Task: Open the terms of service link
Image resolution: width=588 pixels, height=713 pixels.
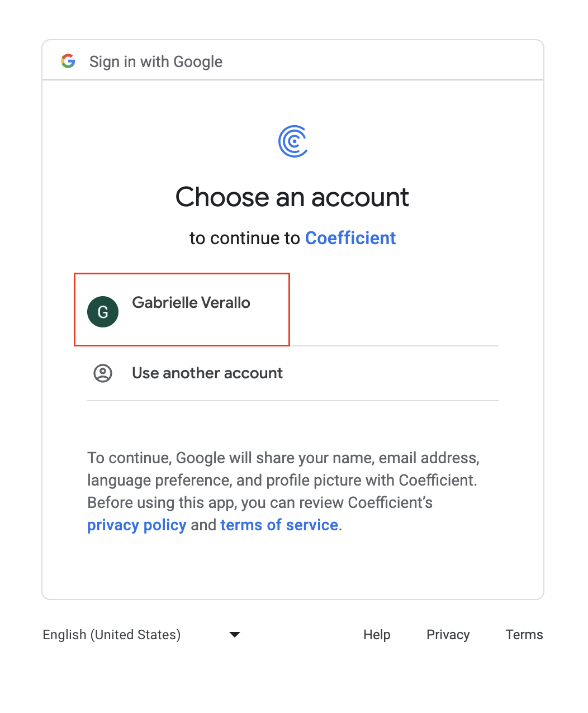Action: (x=279, y=525)
